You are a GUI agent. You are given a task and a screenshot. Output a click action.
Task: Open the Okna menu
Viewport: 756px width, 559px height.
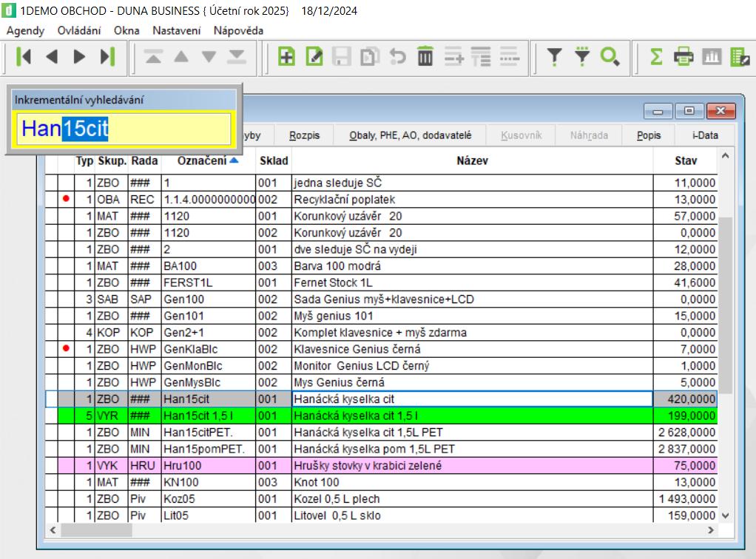[x=126, y=31]
